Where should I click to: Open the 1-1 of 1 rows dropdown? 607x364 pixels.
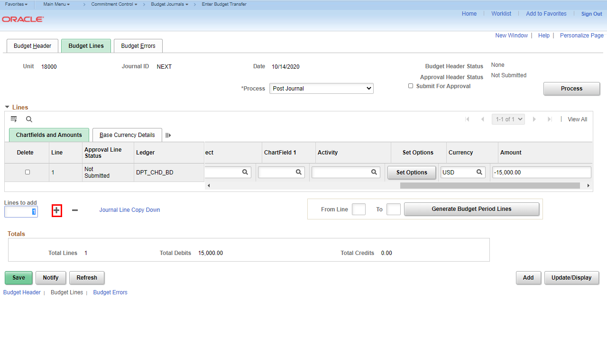click(x=508, y=119)
